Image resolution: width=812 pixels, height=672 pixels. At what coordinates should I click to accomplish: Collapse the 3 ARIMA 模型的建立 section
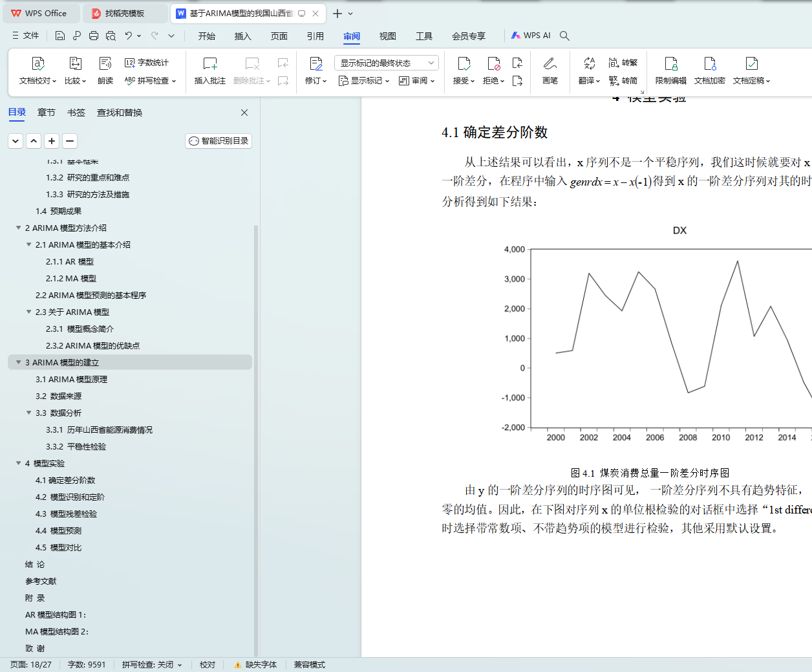pyautogui.click(x=18, y=362)
